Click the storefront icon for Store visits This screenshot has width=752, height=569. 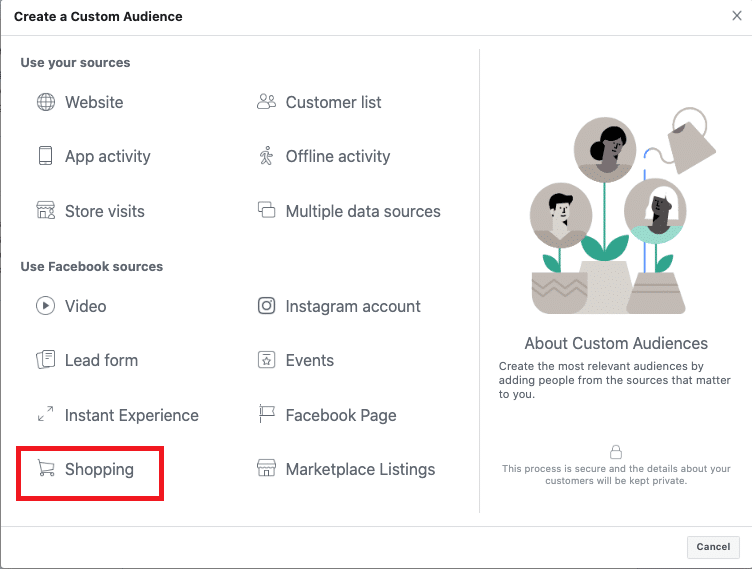tap(46, 210)
